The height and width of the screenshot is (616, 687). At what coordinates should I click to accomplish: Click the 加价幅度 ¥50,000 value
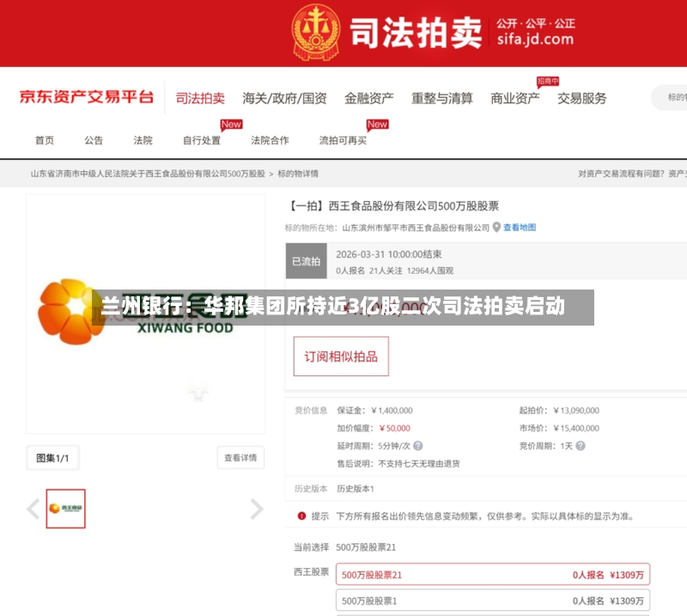(x=395, y=429)
